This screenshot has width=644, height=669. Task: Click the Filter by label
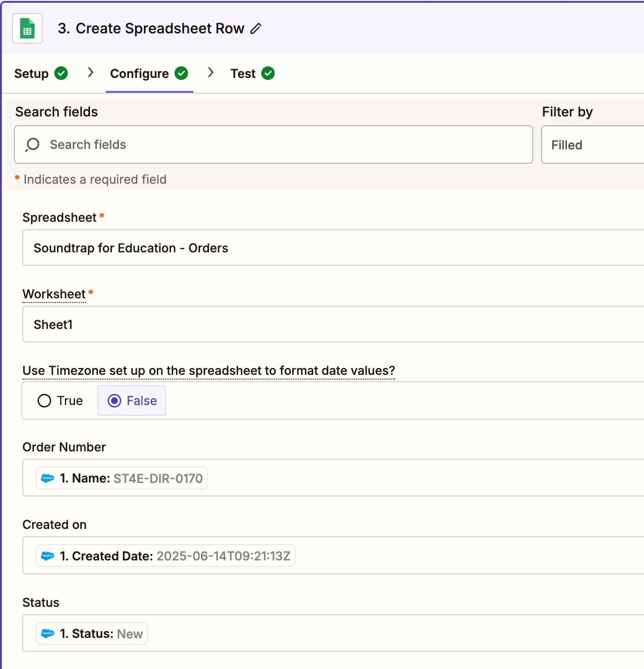[x=567, y=112]
